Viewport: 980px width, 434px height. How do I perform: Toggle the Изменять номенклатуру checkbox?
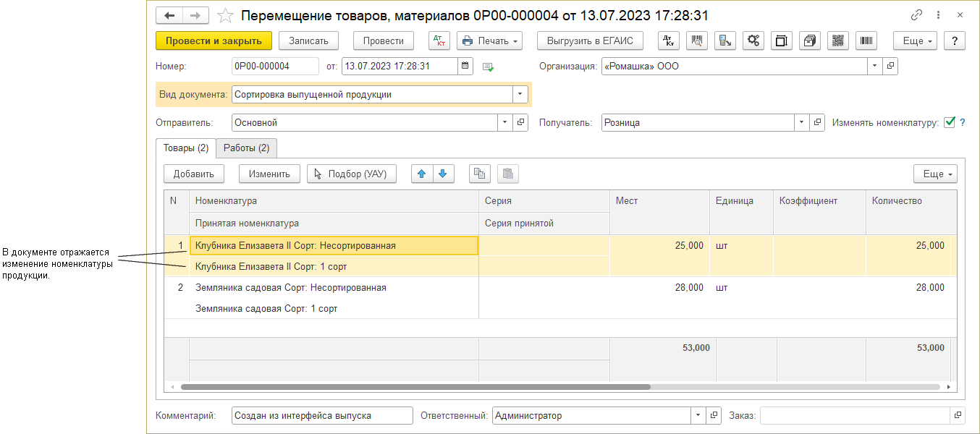(x=950, y=122)
